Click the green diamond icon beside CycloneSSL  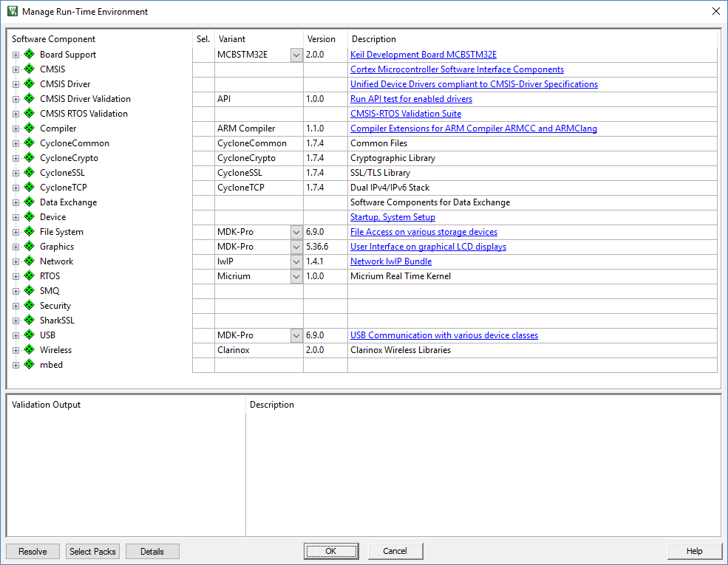[30, 172]
